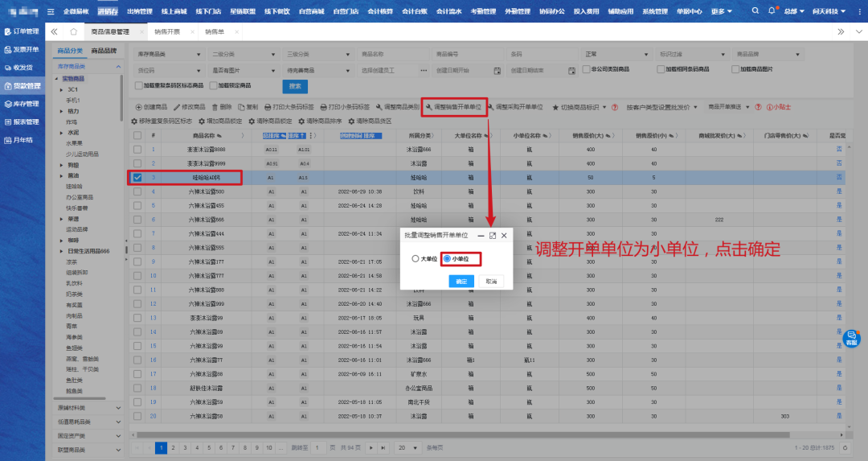Open the 二级分类 dropdown
The width and height of the screenshot is (868, 461).
click(241, 54)
